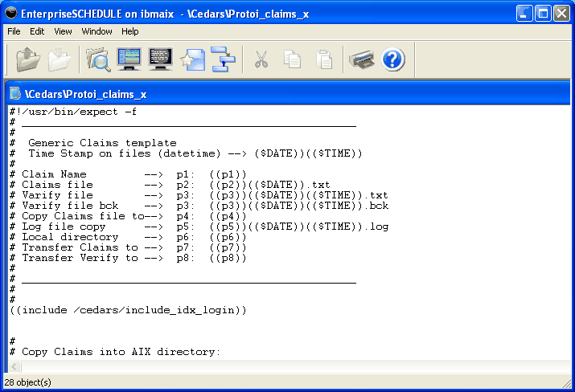Image resolution: width=575 pixels, height=392 pixels.
Task: Click the 'Transfer Verify to' p8 line
Action: point(128,258)
